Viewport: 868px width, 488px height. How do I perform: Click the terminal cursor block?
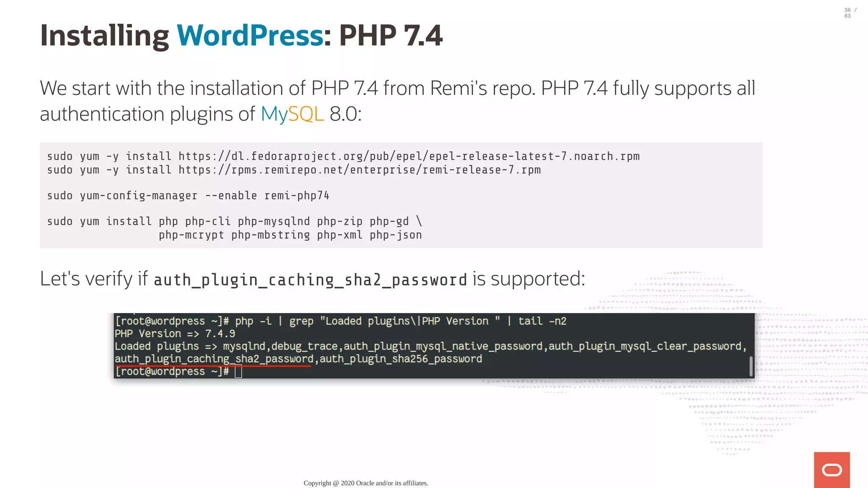(x=238, y=372)
